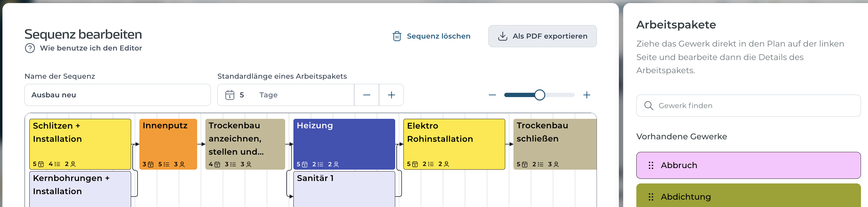Click the zoom slider handle

[539, 95]
